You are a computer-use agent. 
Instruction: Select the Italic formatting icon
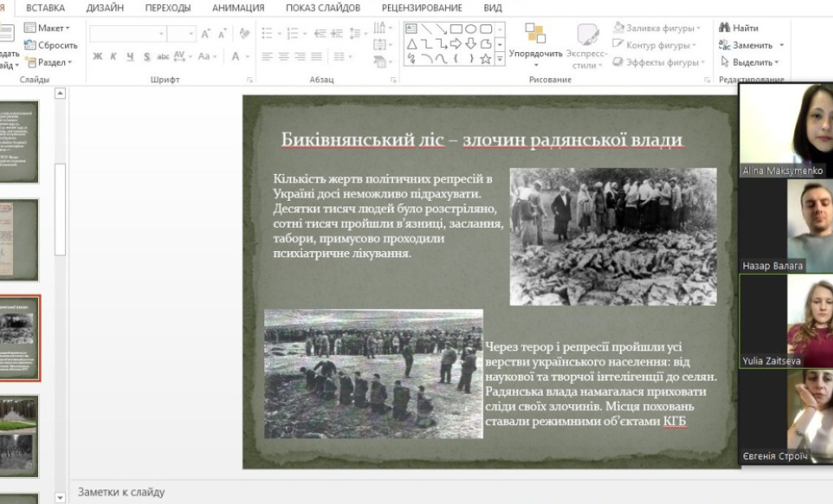pos(113,56)
